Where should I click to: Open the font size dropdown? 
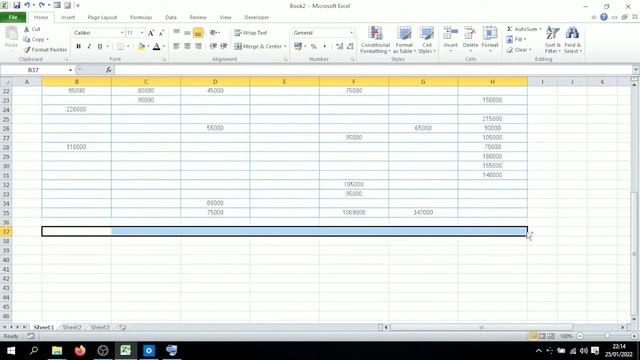pyautogui.click(x=142, y=33)
